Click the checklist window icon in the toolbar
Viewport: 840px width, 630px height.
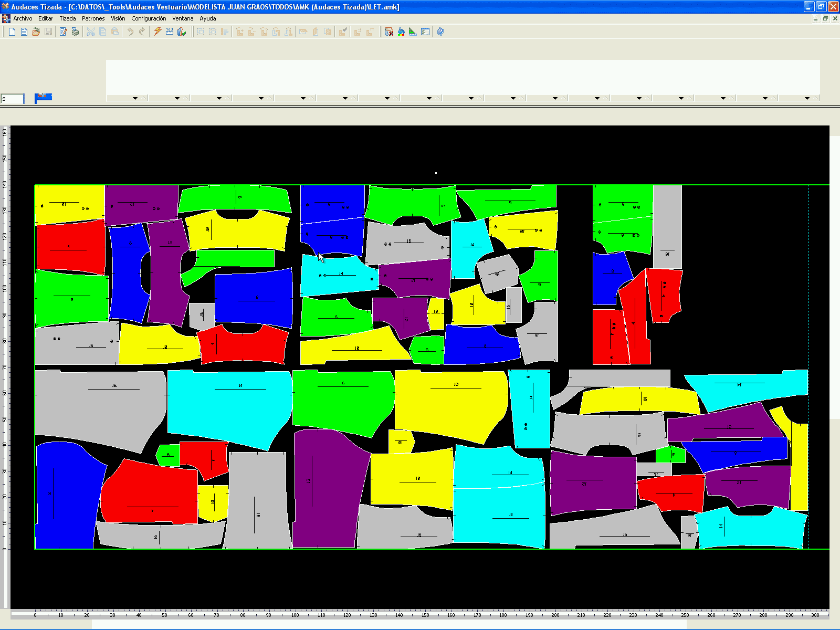(x=425, y=32)
